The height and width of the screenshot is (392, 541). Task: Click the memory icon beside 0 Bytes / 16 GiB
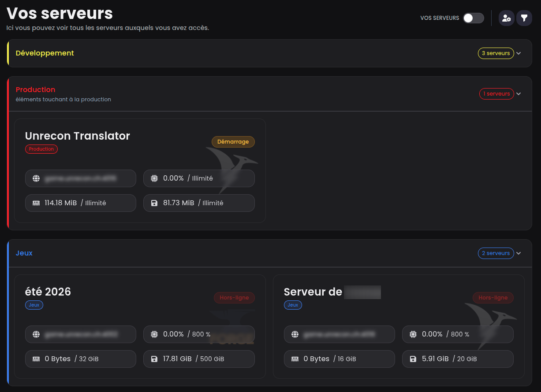pyautogui.click(x=295, y=359)
